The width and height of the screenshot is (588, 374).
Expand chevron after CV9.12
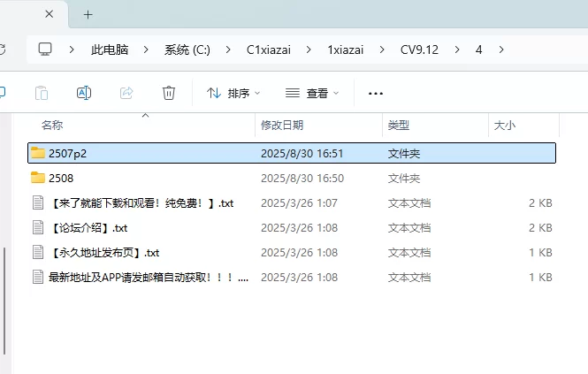[x=457, y=50]
